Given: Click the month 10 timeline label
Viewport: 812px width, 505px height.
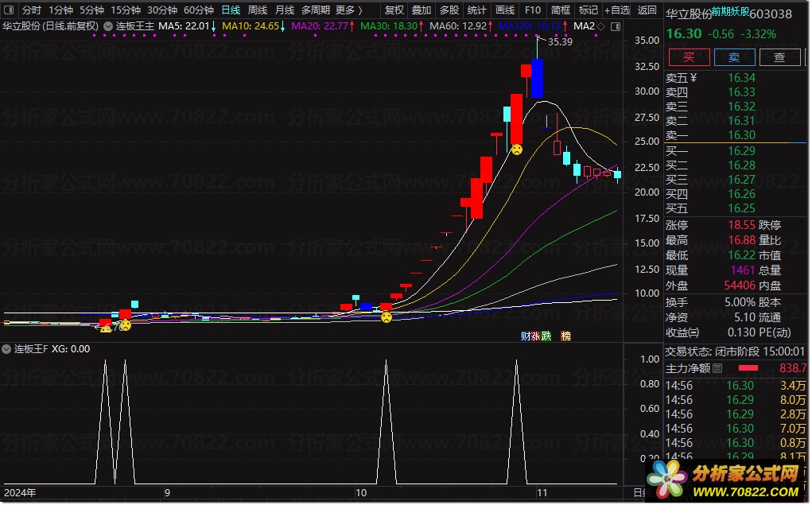Looking at the screenshot, I should coord(361,493).
